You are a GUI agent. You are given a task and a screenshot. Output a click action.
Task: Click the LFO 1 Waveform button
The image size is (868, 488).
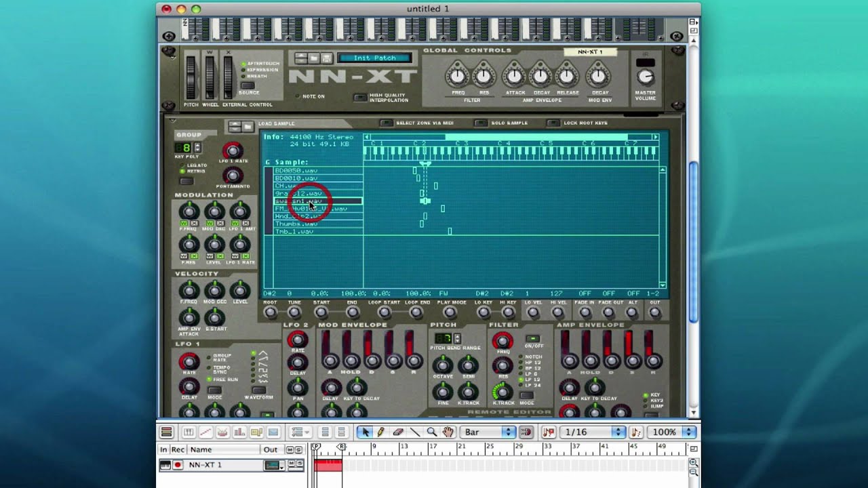click(x=258, y=389)
